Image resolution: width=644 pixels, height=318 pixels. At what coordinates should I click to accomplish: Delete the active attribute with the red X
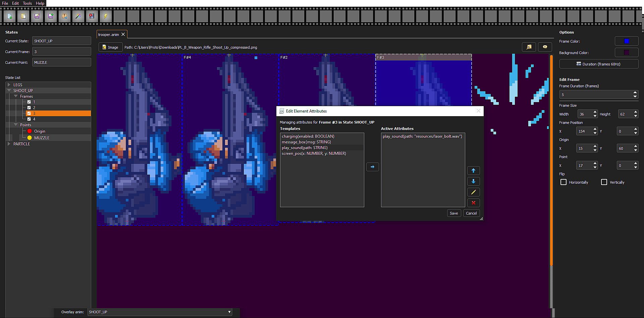pos(473,203)
